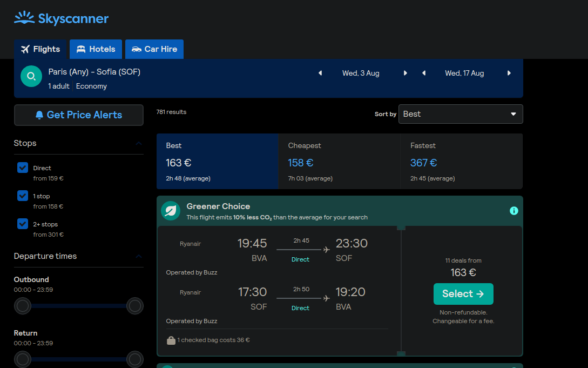Viewport: 588px width, 368px height.
Task: Click the 'Wed, 3 Aug' date
Action: point(361,73)
